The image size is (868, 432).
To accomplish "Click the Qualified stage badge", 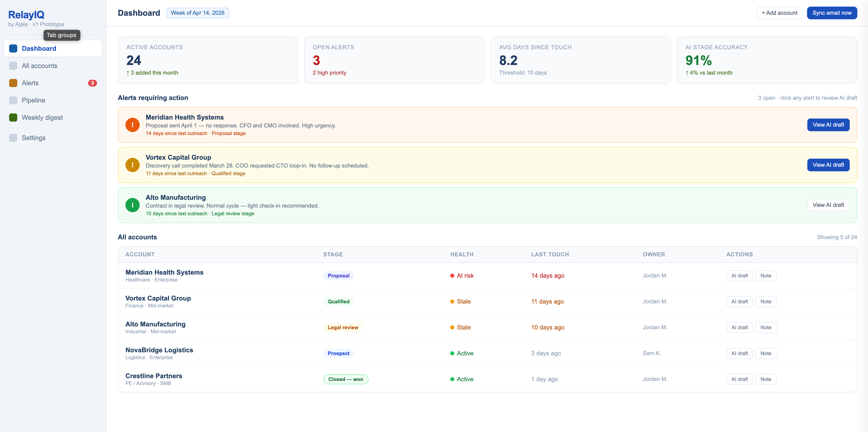I will pos(338,302).
